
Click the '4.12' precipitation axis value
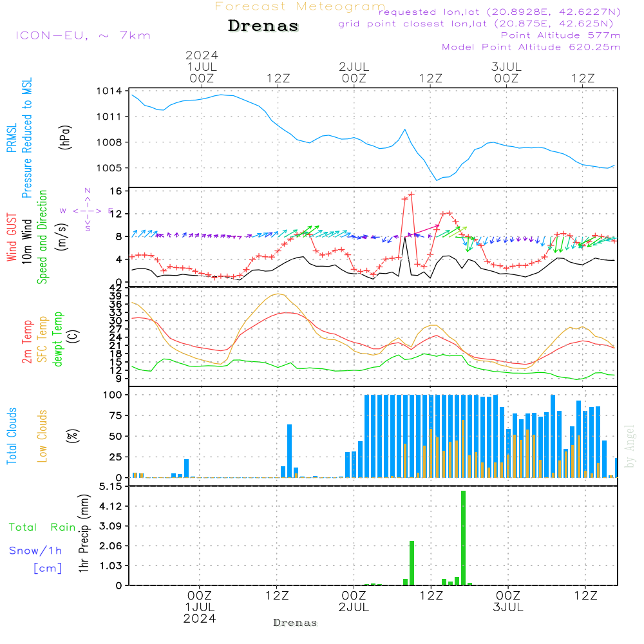(x=111, y=506)
